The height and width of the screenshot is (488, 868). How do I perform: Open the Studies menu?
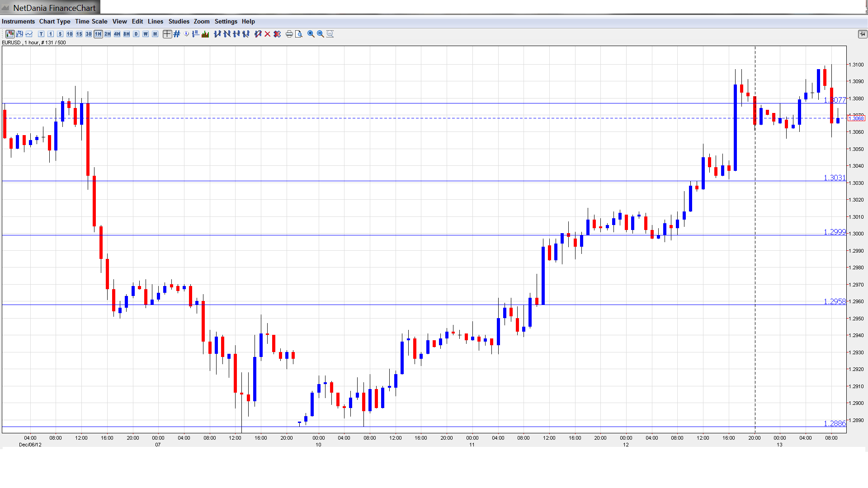(x=179, y=21)
